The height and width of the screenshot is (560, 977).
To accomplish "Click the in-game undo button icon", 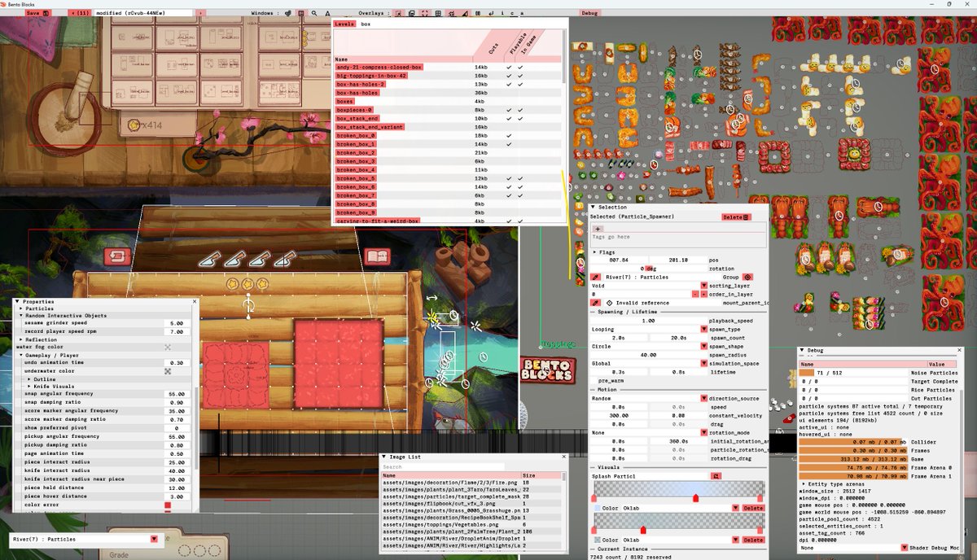I will coord(116,257).
